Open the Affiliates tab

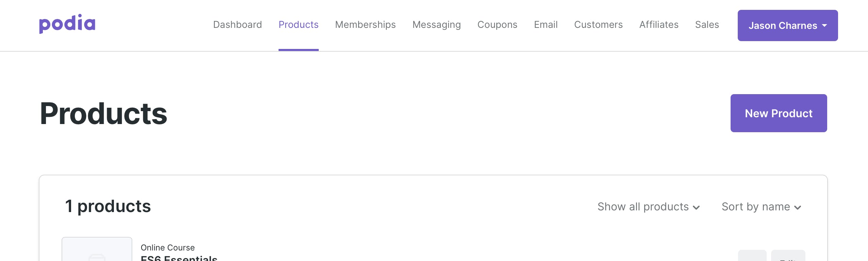click(x=659, y=24)
